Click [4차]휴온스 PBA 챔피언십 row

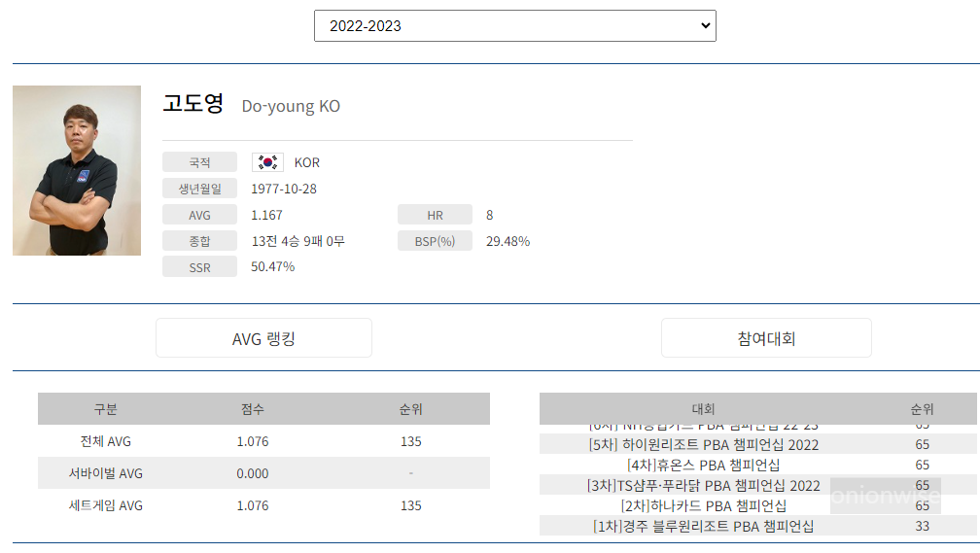click(x=758, y=465)
